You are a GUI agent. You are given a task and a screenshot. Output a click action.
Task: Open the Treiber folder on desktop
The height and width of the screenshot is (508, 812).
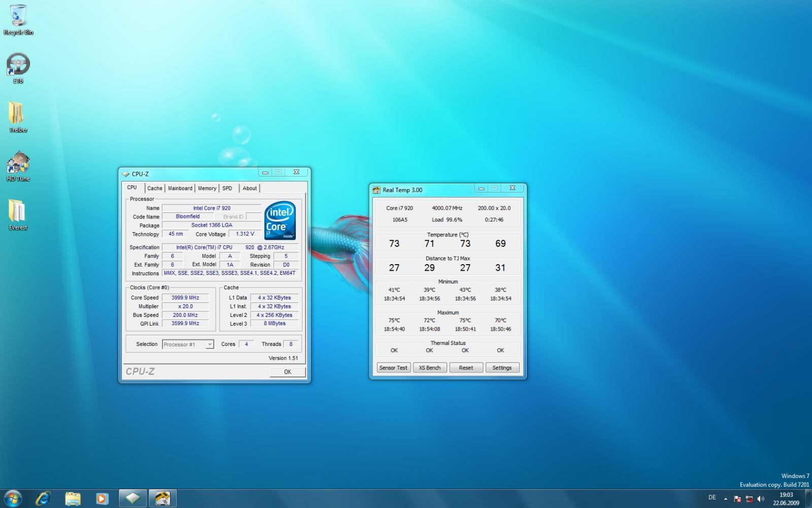pos(18,117)
